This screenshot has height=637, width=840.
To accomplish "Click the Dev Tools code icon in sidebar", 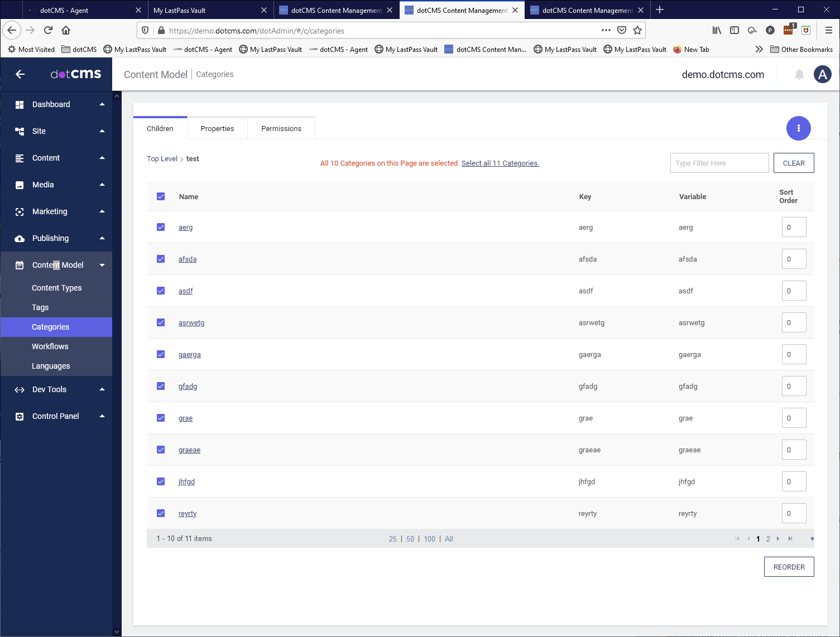I will [20, 389].
